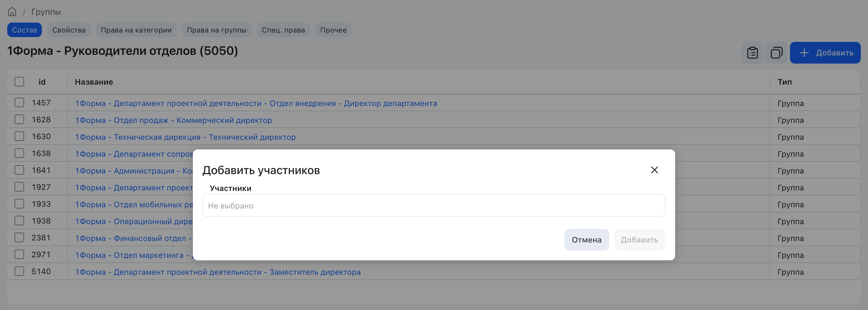The image size is (868, 310).
Task: Open the Отдел маркетинга link in row 2971
Action: 134,255
